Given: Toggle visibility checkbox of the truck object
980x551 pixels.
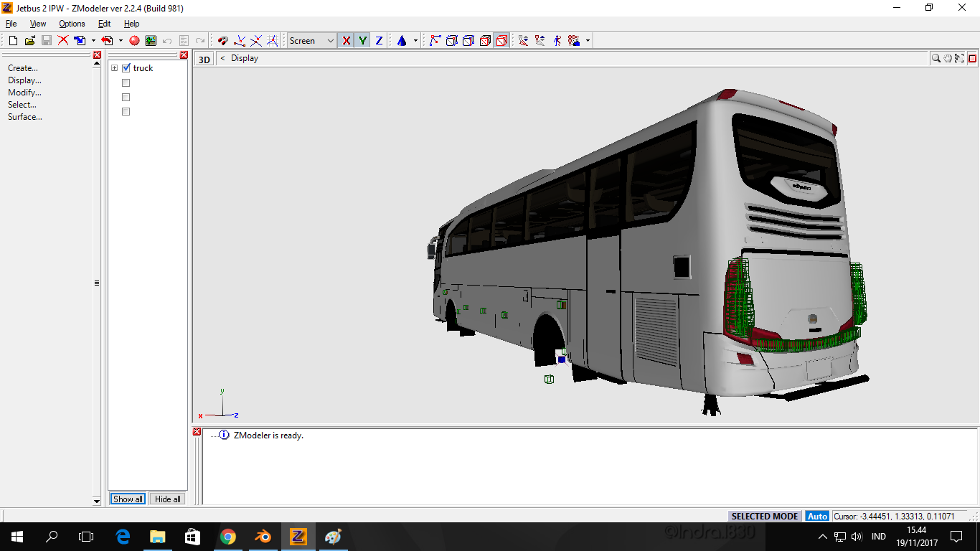Looking at the screenshot, I should (126, 67).
